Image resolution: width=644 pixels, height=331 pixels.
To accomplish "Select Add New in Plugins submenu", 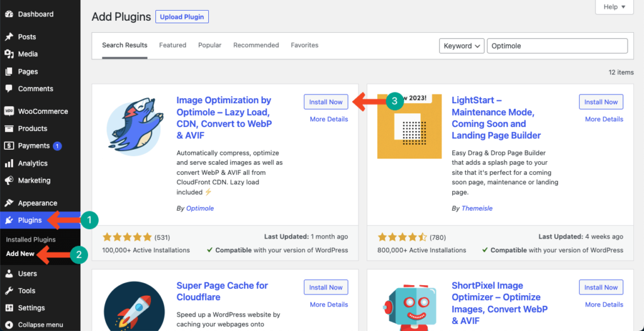I will 20,254.
